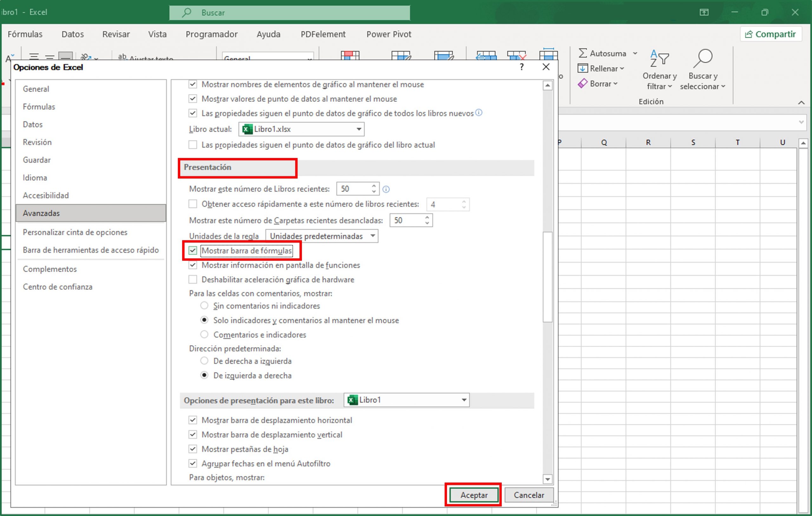812x516 pixels.
Task: Expand the Libro actual Libro1.xlsx dropdown
Action: pyautogui.click(x=359, y=129)
